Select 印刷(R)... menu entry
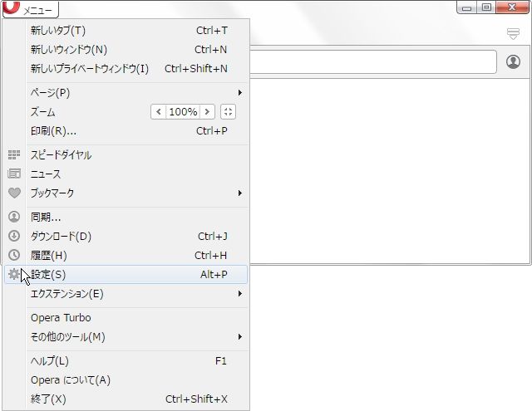This screenshot has width=532, height=411. click(126, 131)
